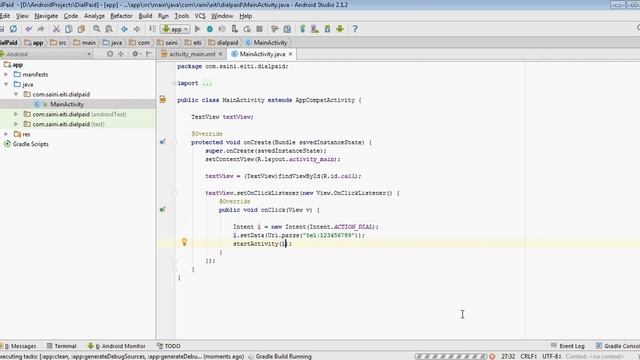
Task: Click the Paste clipboard icon
Action: coord(81,29)
